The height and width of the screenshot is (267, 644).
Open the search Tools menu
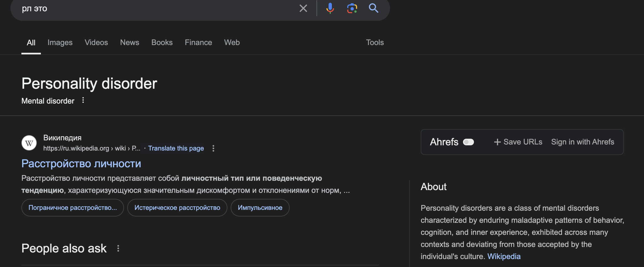375,43
